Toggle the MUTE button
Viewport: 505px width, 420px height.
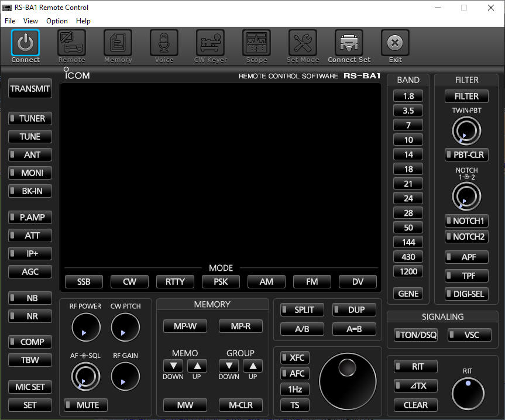tap(85, 405)
